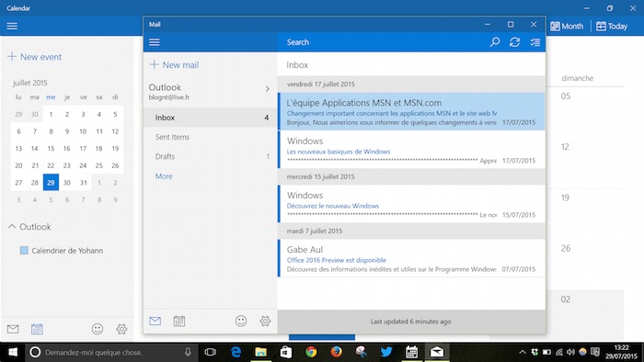Send feedback via Mail smiley icon

point(241,321)
